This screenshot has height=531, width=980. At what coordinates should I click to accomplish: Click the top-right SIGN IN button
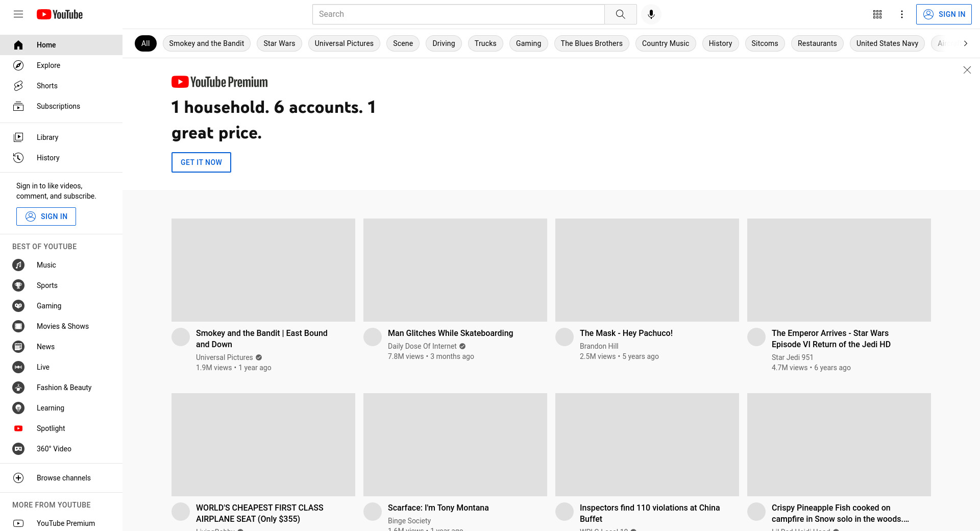944,14
